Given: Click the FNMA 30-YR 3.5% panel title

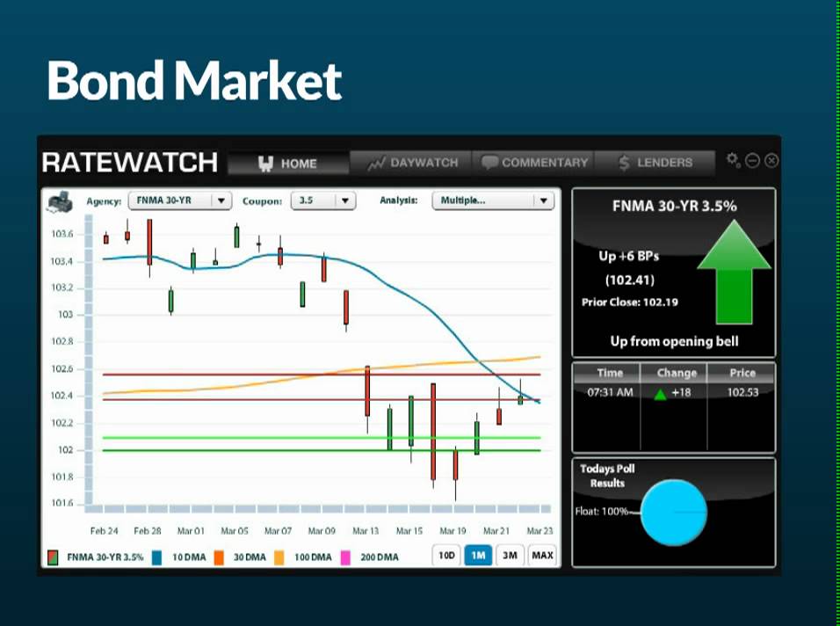Looking at the screenshot, I should point(674,207).
